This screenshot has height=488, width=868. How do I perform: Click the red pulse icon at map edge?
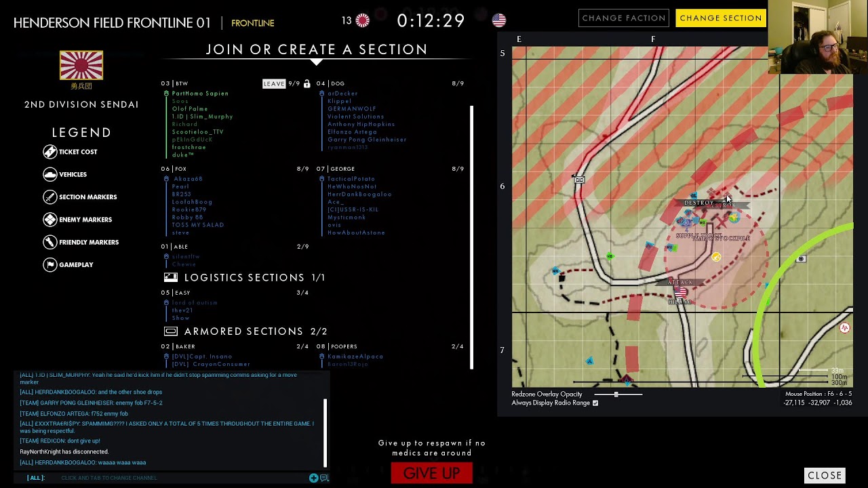pos(844,328)
